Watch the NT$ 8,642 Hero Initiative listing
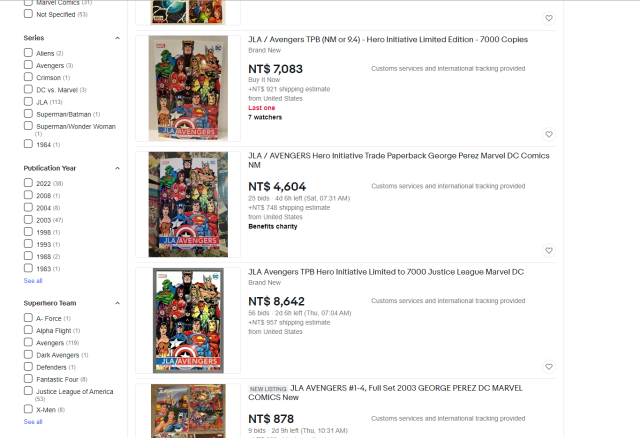640x438 pixels. (x=549, y=367)
